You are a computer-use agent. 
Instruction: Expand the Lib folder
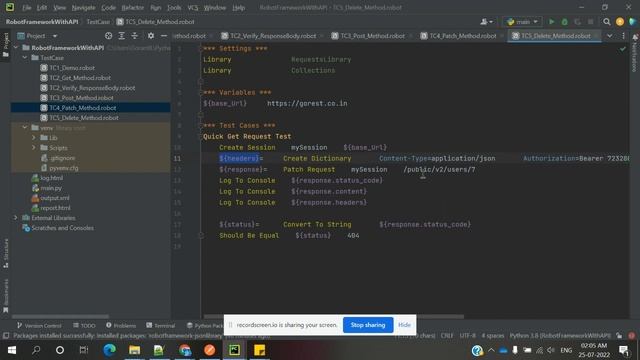(x=34, y=138)
